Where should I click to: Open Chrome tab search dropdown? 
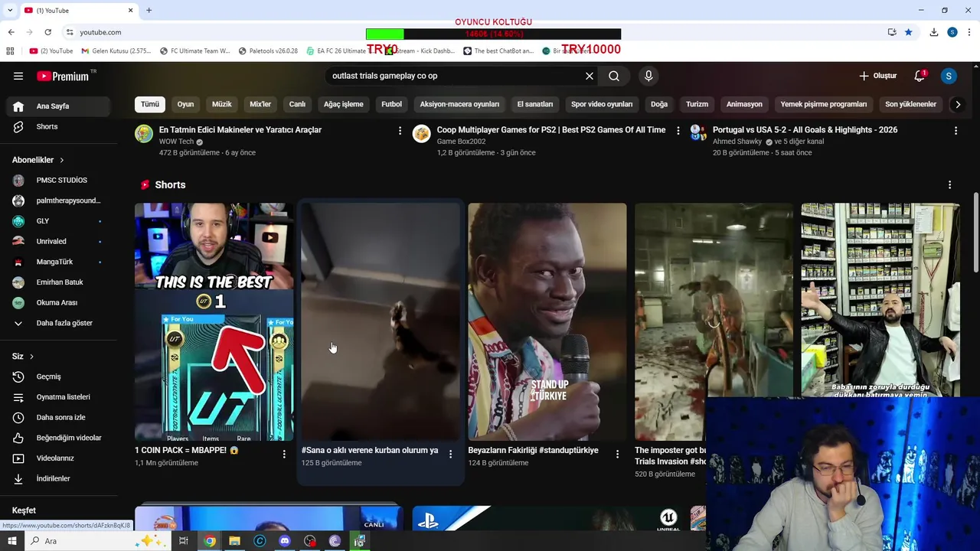(x=10, y=10)
